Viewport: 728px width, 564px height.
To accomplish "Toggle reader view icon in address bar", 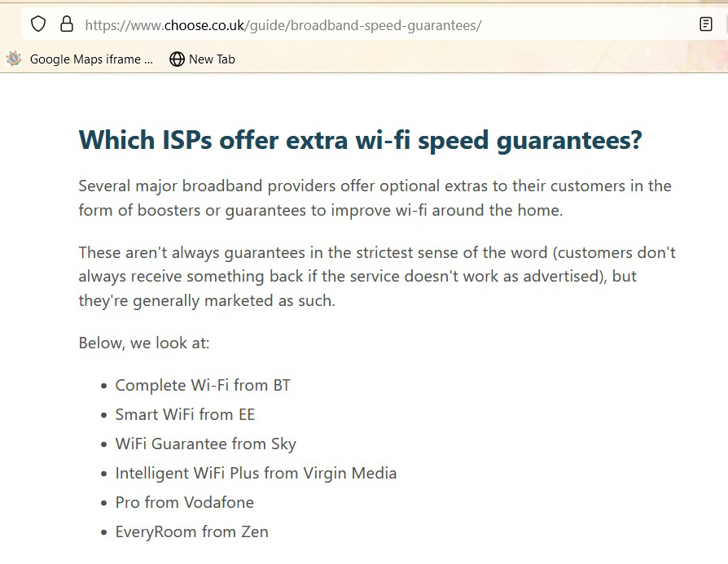I will tap(706, 24).
